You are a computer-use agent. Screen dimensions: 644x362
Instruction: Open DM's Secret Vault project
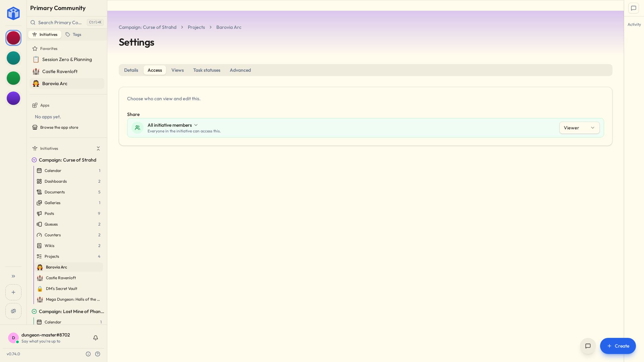click(69, 289)
